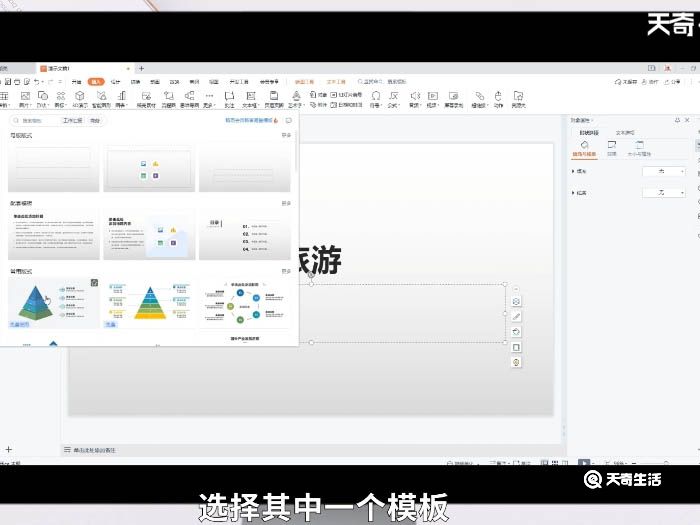Switch to the presentation document tab
This screenshot has height=525, width=700.
(x=83, y=68)
